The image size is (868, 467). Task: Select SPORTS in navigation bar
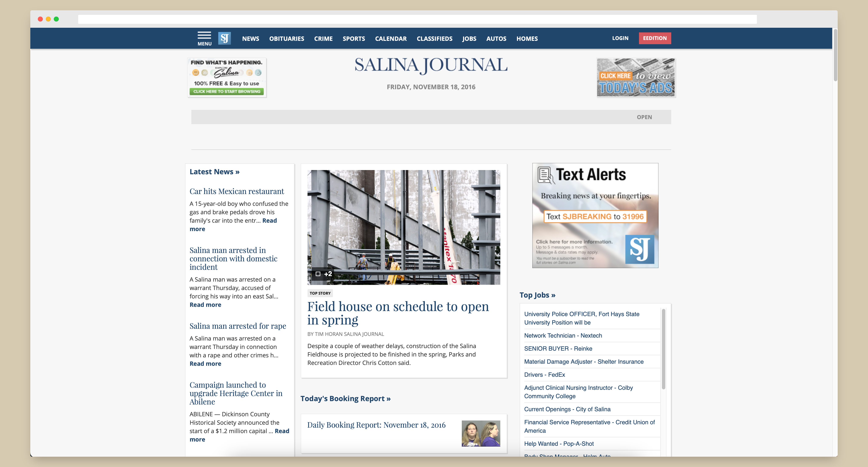[x=353, y=39]
